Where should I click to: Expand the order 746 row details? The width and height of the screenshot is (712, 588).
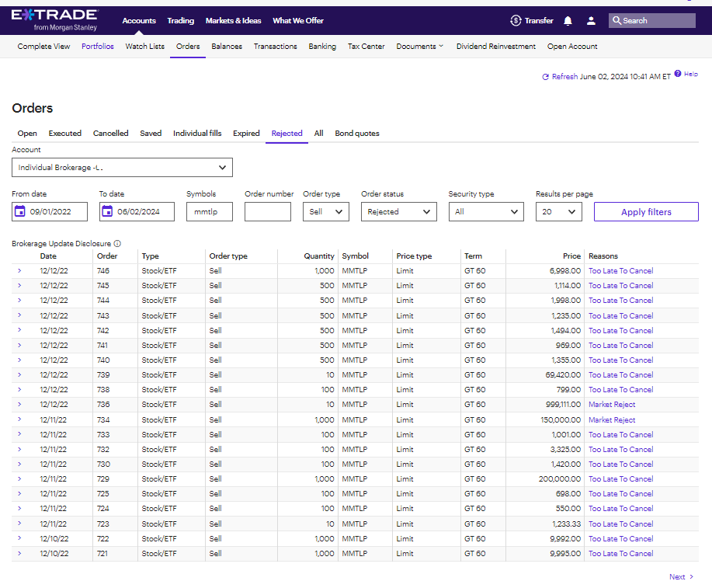point(19,270)
